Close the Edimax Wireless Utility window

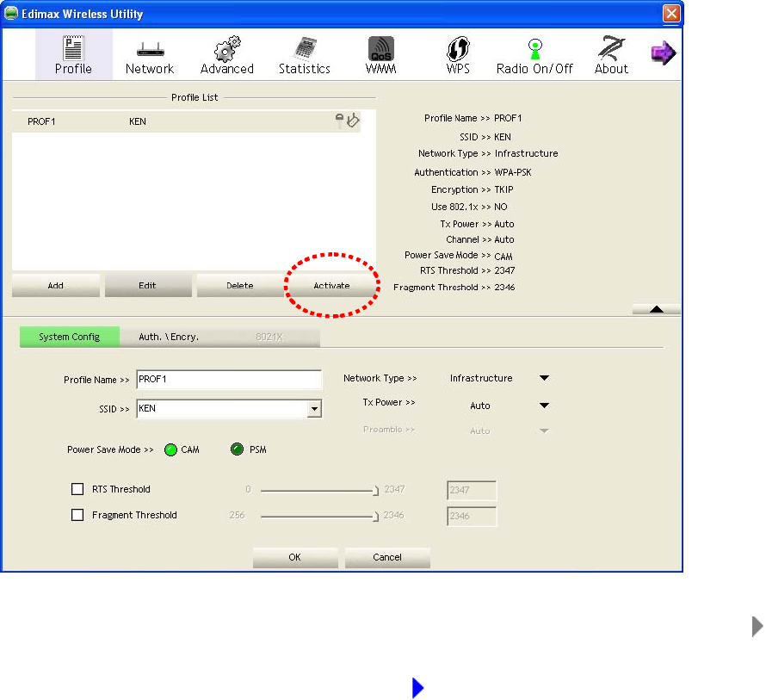pos(671,13)
